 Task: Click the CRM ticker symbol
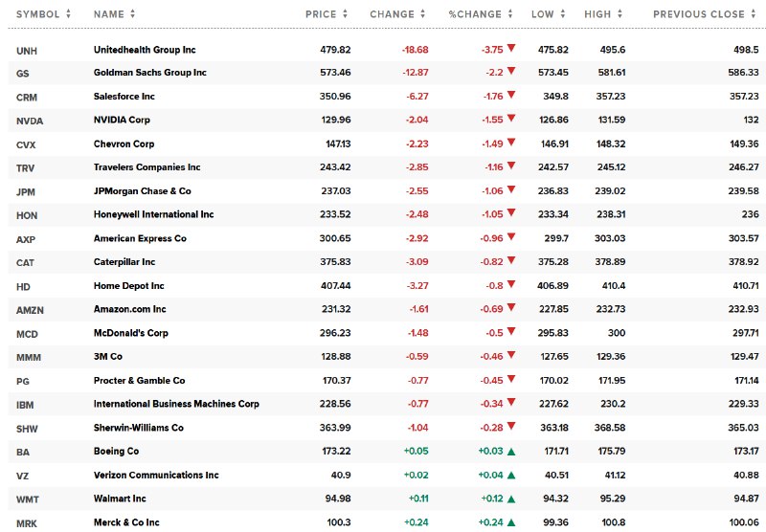pyautogui.click(x=27, y=98)
